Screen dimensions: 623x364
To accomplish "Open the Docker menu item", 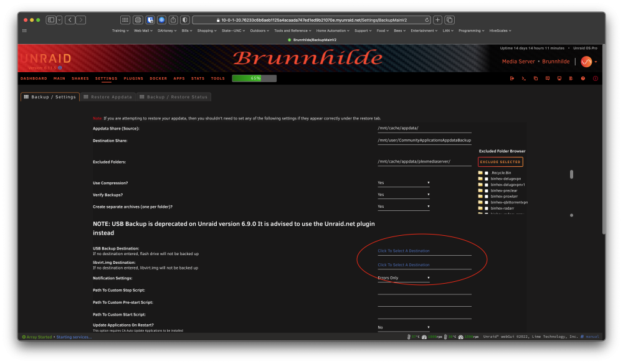I will coord(158,78).
